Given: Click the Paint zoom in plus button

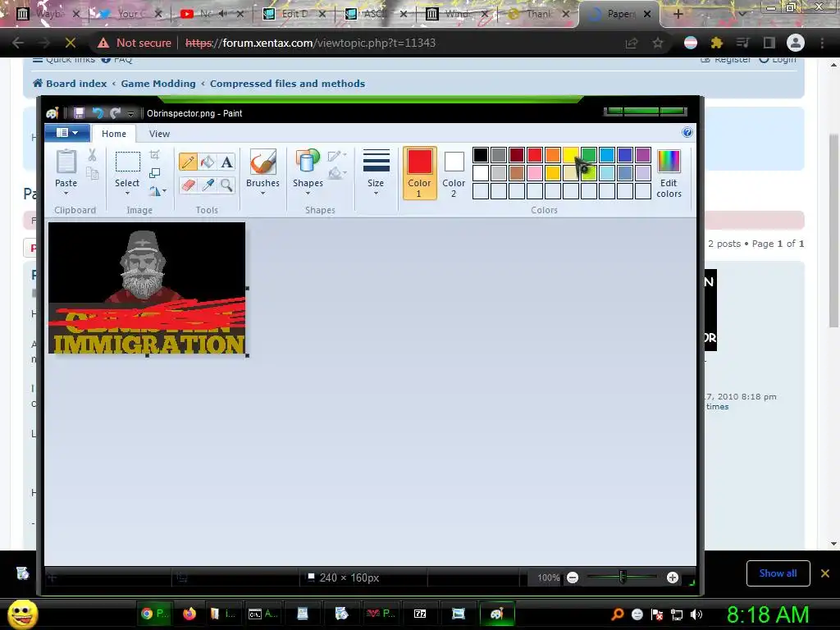Looking at the screenshot, I should (673, 577).
